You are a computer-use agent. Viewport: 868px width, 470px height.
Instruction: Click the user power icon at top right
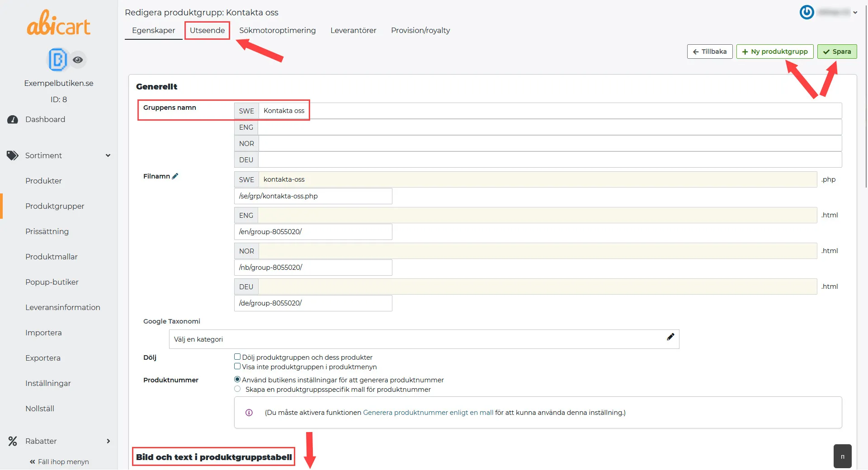[807, 12]
